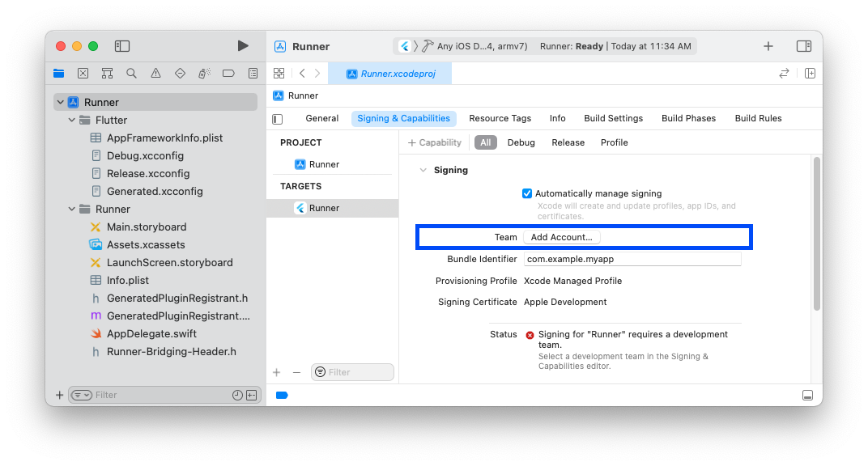Expand the Runner group in sidebar
The width and height of the screenshot is (868, 466).
pyautogui.click(x=71, y=209)
